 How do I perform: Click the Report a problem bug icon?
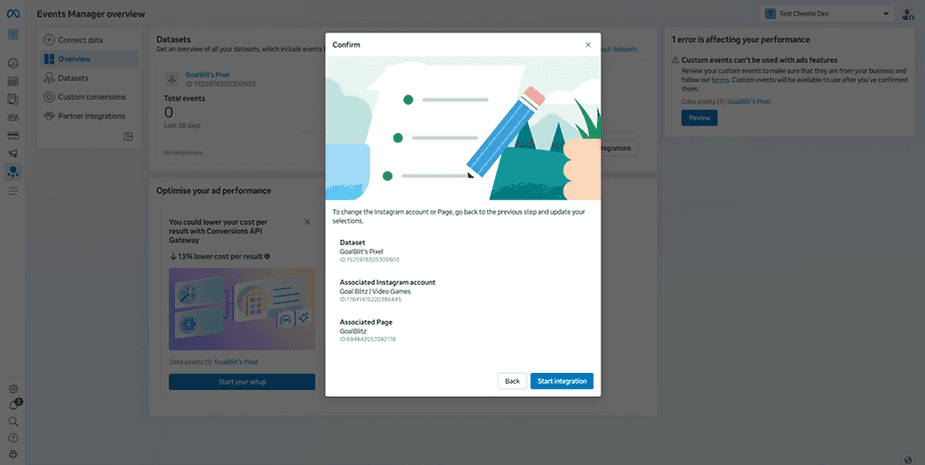(13, 454)
